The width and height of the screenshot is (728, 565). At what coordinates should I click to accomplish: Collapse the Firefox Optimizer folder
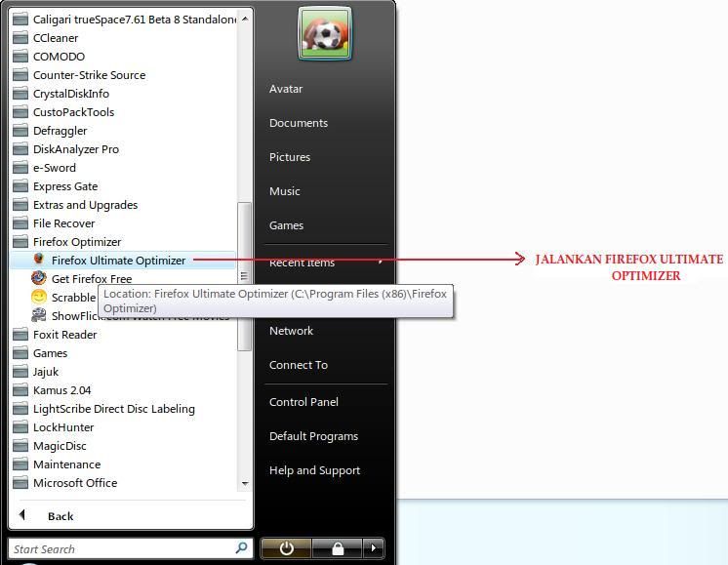pos(77,242)
